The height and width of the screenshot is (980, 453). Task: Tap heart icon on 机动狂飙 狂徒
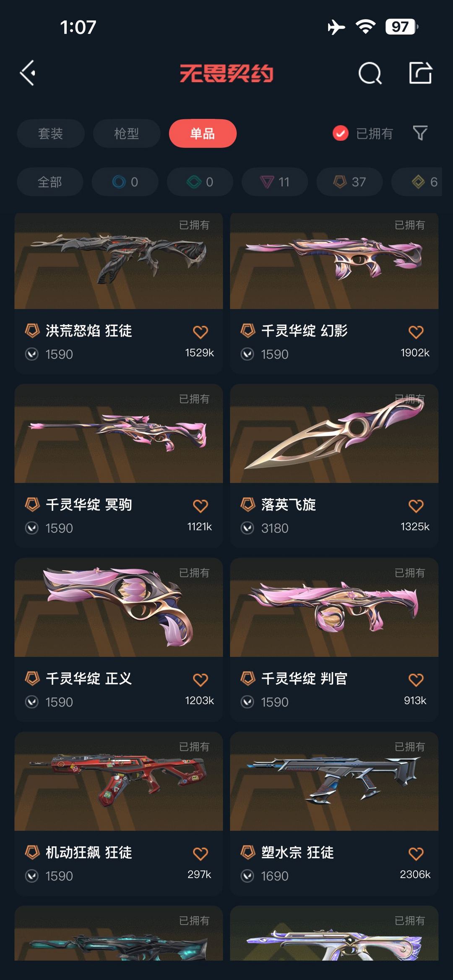pyautogui.click(x=200, y=853)
